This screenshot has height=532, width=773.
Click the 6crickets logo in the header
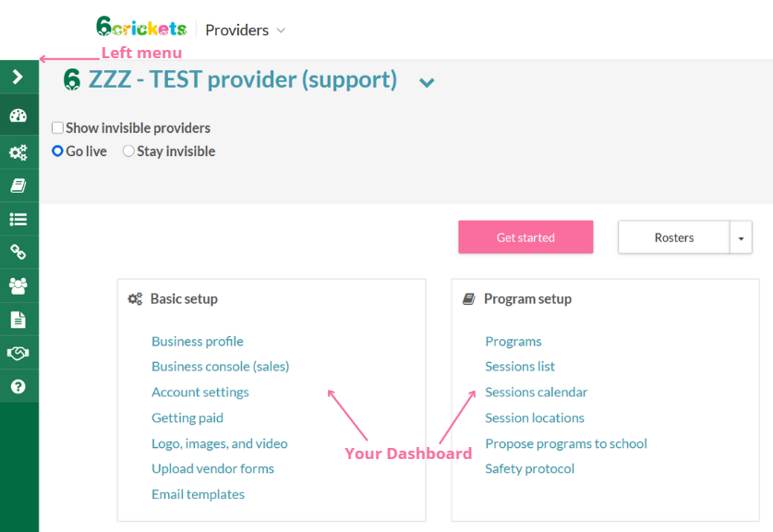pos(141,28)
